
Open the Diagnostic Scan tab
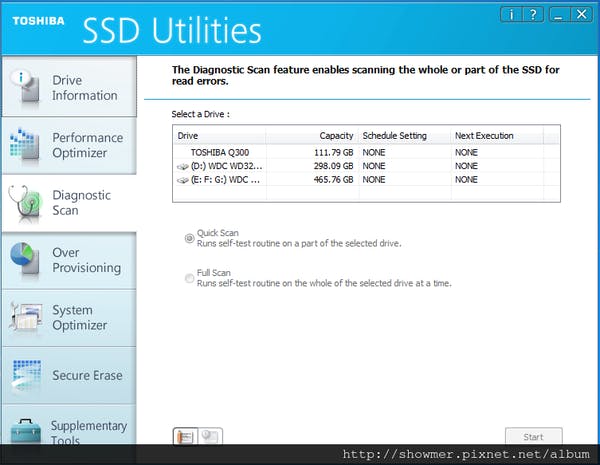(68, 203)
